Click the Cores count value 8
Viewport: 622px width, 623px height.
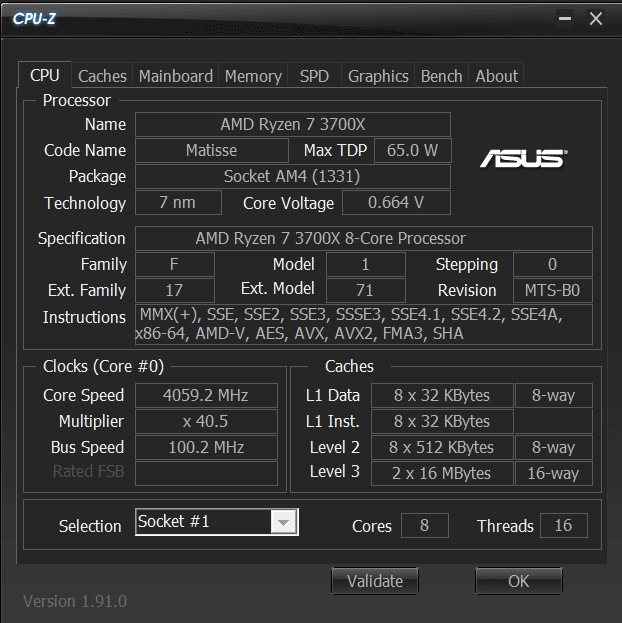pyautogui.click(x=425, y=525)
